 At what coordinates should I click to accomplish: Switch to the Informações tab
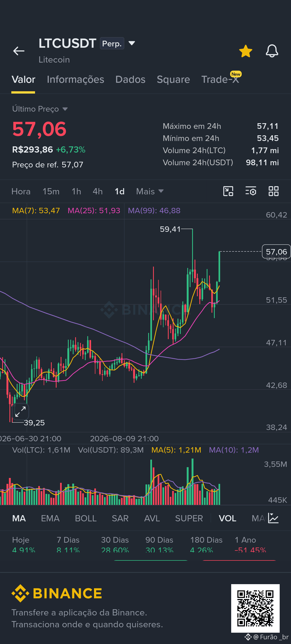pos(75,80)
